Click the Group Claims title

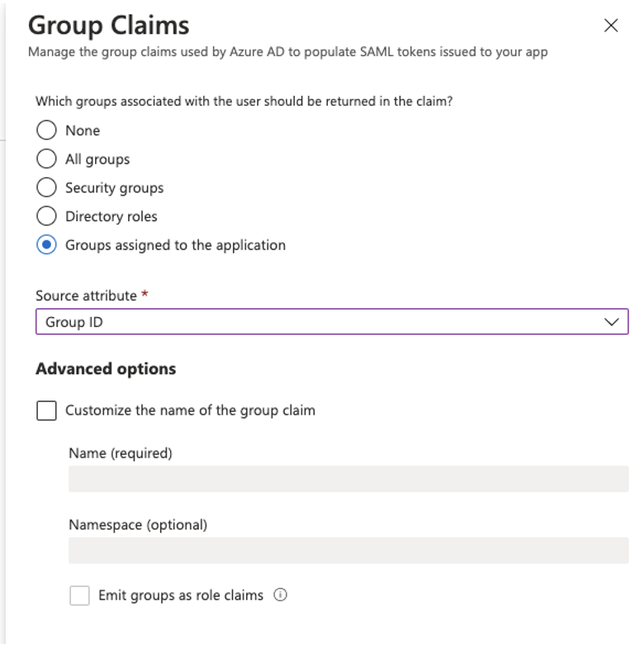[x=109, y=26]
